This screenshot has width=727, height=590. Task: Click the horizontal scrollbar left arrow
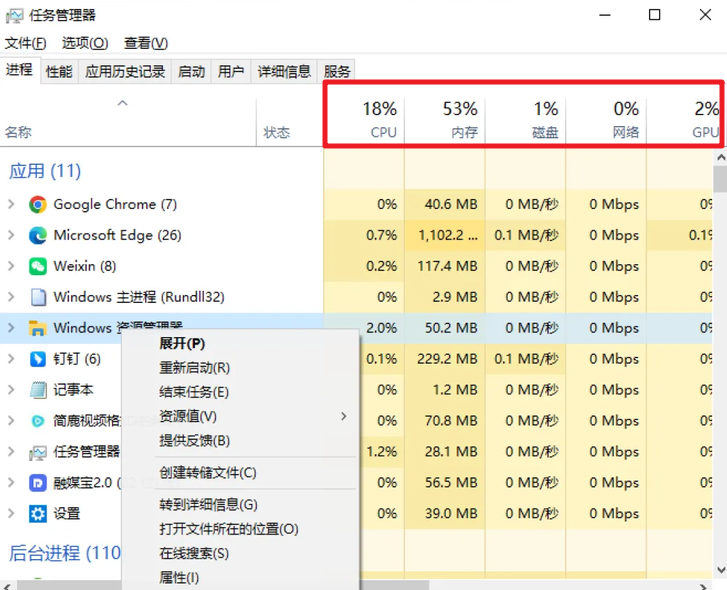7,586
